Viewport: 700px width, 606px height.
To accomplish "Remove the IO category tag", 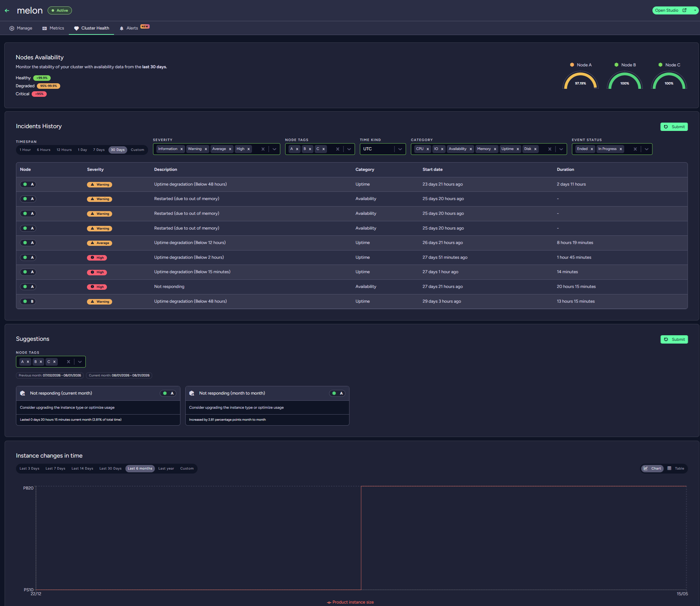I will (x=442, y=149).
